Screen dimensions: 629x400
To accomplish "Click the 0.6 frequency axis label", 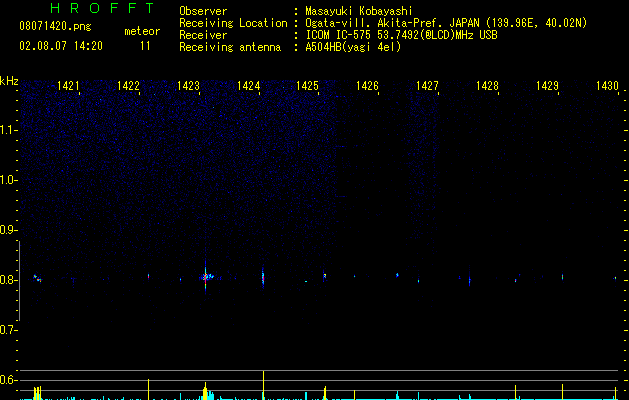I will 8,380.
